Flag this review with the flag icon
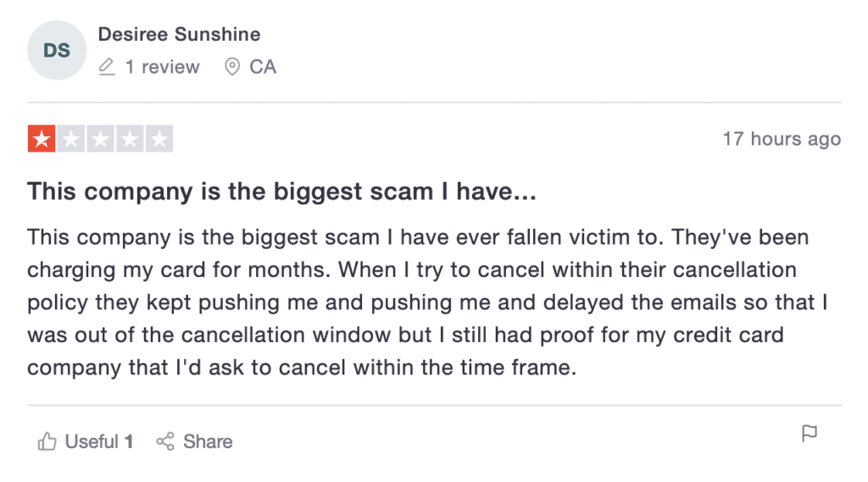Viewport: 868px width, 482px height. click(810, 434)
